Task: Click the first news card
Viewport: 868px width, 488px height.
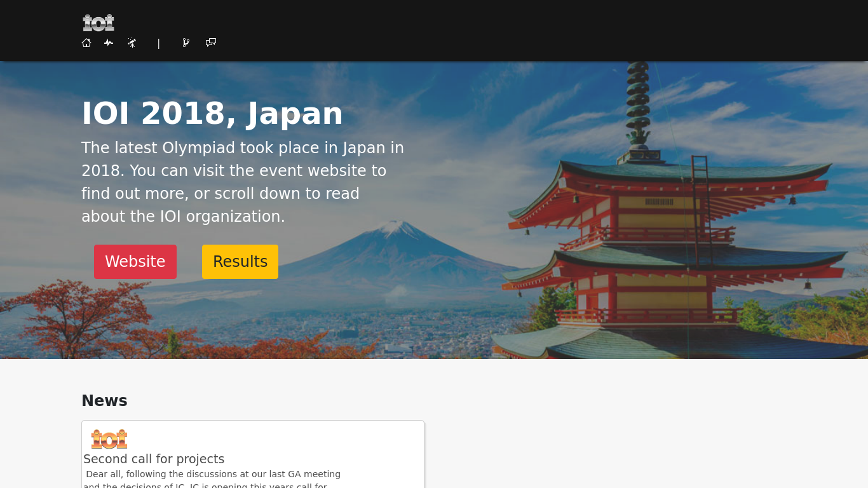Action: click(x=253, y=454)
